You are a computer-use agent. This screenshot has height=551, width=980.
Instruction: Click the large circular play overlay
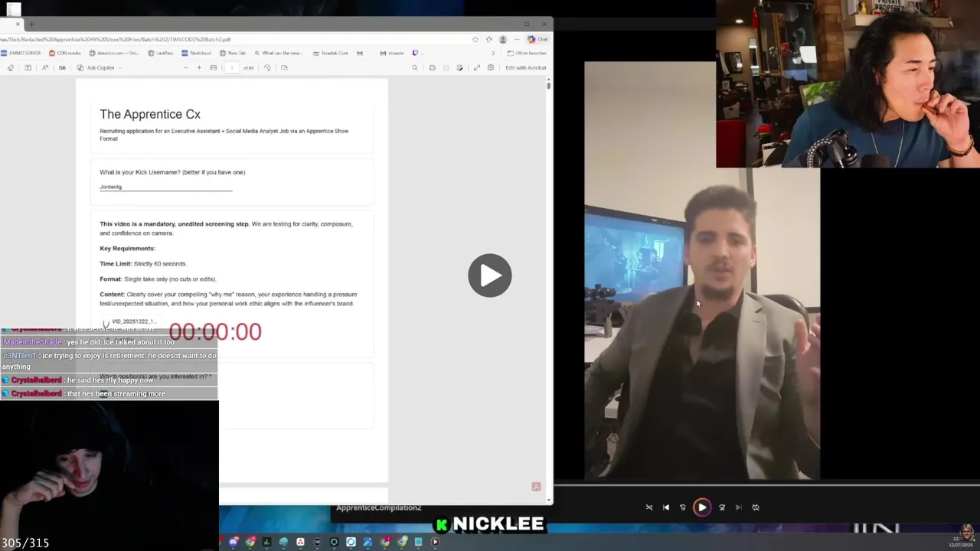(490, 275)
